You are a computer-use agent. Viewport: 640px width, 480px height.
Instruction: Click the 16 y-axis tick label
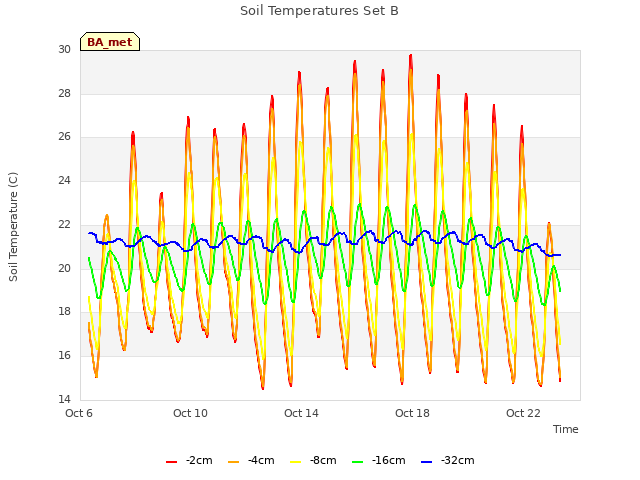click(64, 355)
